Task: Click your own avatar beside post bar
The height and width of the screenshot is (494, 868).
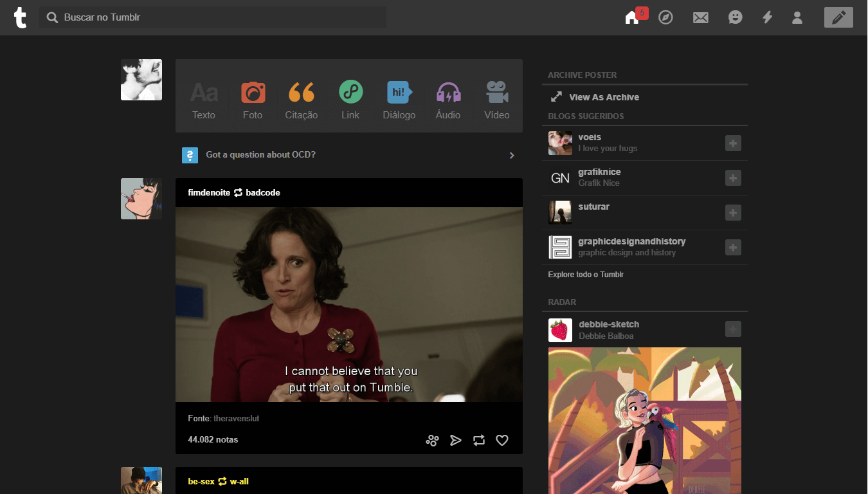Action: point(141,80)
